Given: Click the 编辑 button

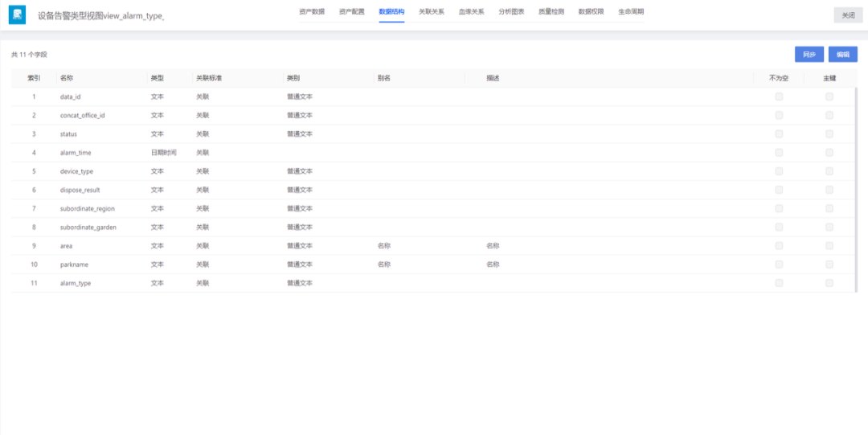Looking at the screenshot, I should [x=843, y=55].
